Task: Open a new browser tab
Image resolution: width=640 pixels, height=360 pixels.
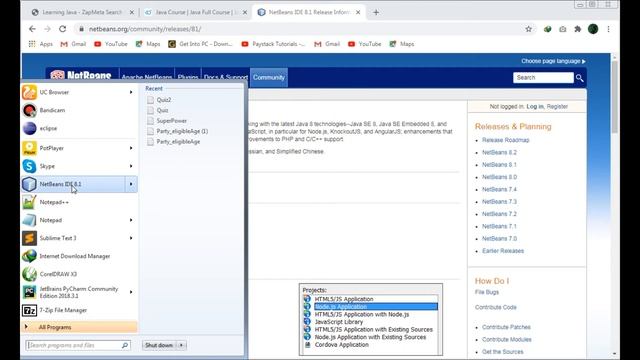Action: [x=376, y=12]
